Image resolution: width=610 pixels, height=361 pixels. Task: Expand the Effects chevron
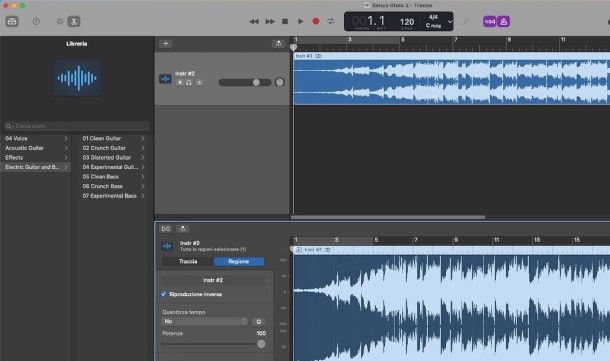coord(66,158)
